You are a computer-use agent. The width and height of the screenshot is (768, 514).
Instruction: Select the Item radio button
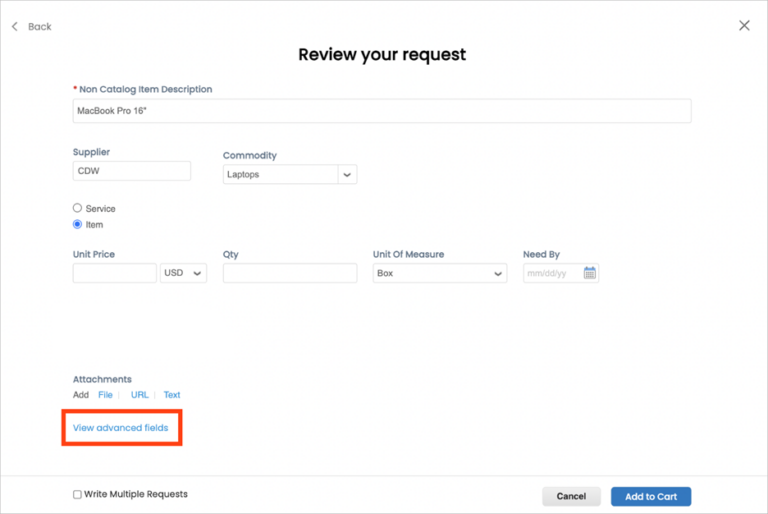pyautogui.click(x=78, y=224)
